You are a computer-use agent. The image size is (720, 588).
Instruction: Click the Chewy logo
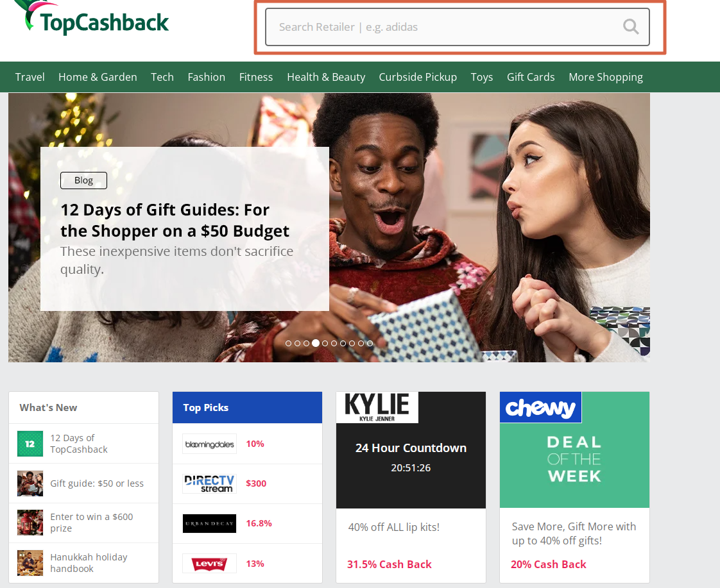pyautogui.click(x=540, y=407)
